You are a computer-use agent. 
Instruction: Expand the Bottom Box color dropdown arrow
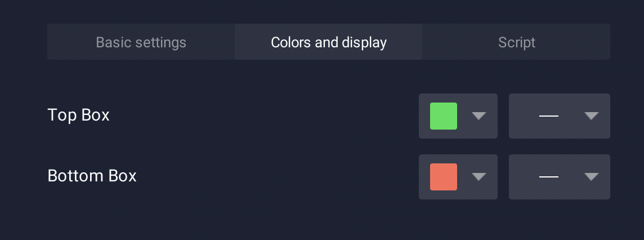point(479,177)
